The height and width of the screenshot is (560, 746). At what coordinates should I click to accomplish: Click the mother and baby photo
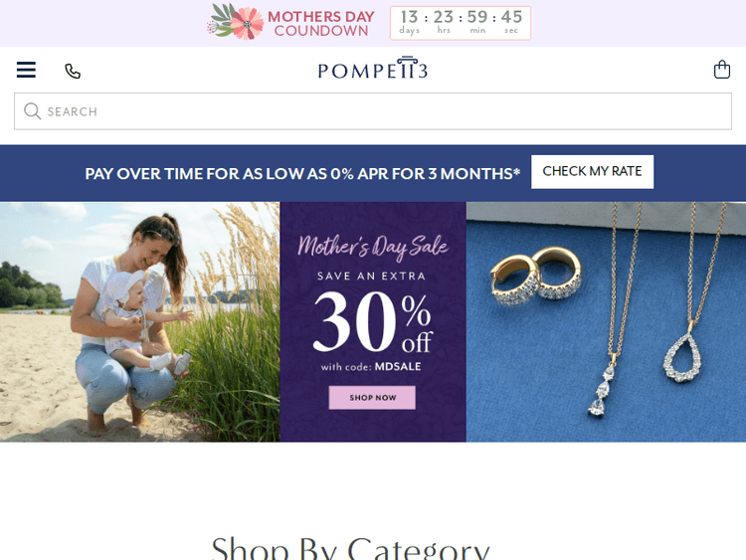pyautogui.click(x=140, y=322)
